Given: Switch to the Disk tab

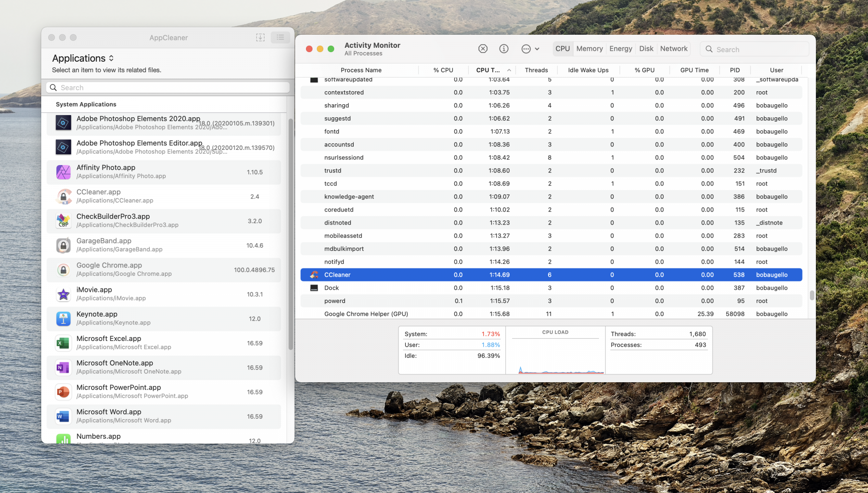Looking at the screenshot, I should point(646,49).
